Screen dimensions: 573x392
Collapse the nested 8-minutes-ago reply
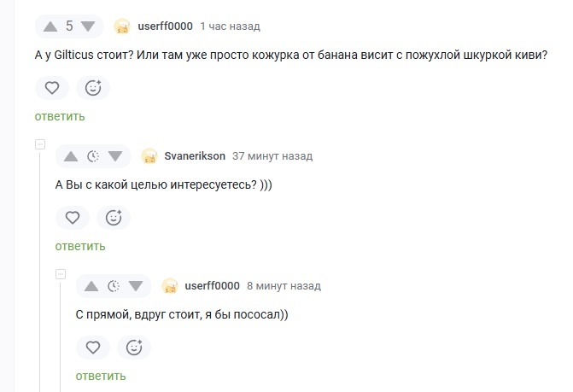pos(61,273)
